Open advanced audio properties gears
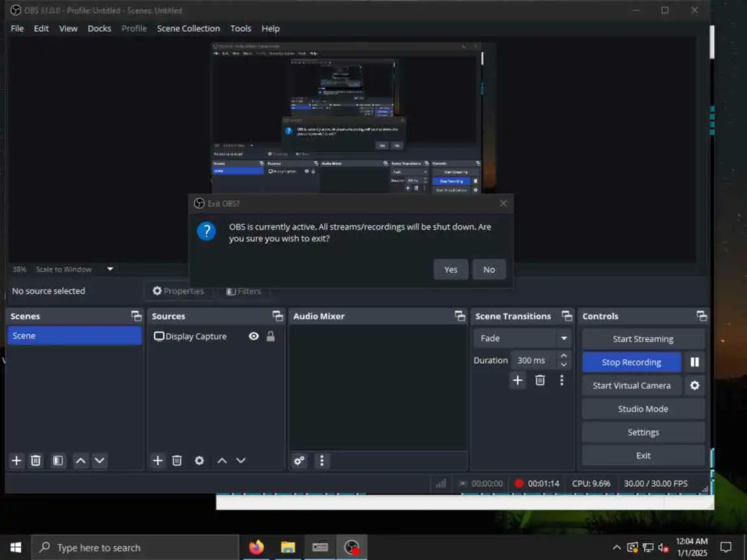Screen dimensions: 747x560 [299, 460]
